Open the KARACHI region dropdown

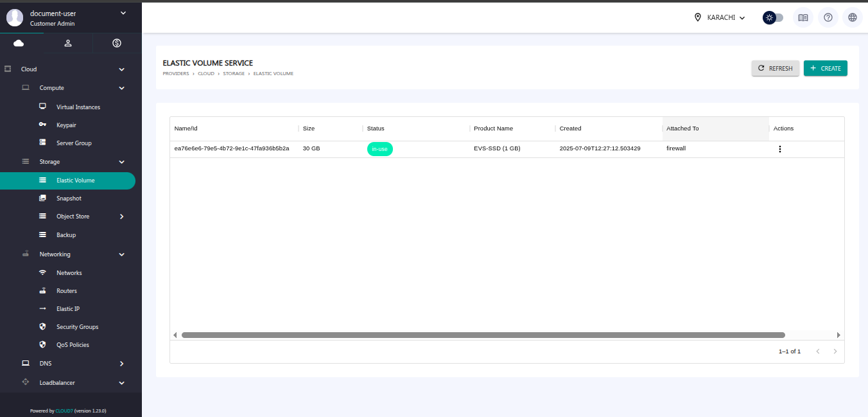coord(720,17)
